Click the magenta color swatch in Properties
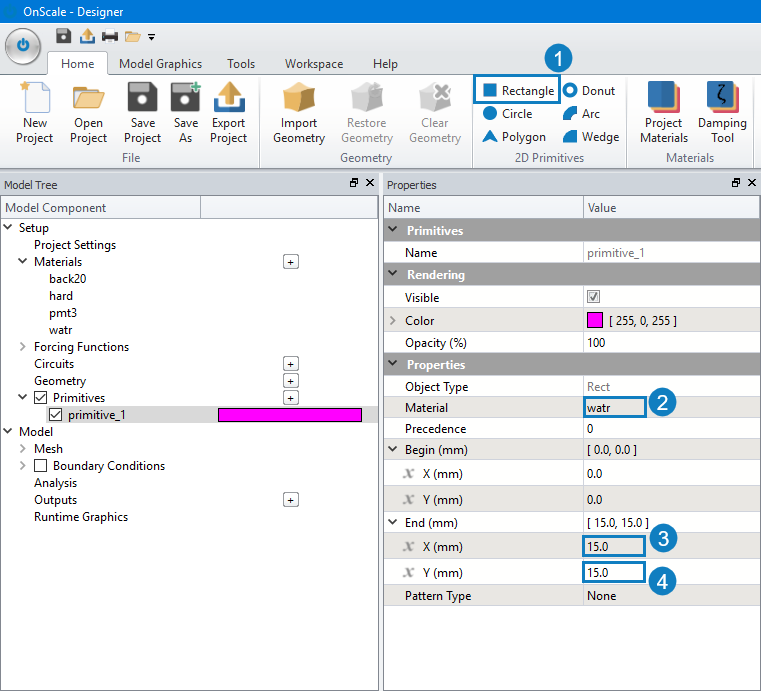 point(595,320)
